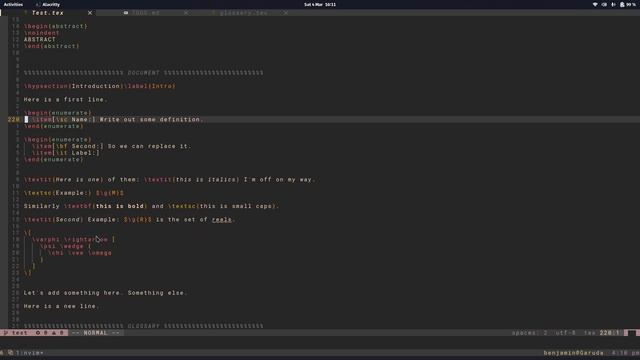Click the 'benjamin@Garuda' tmux status text
The height and width of the screenshot is (360, 640).
[x=573, y=353]
